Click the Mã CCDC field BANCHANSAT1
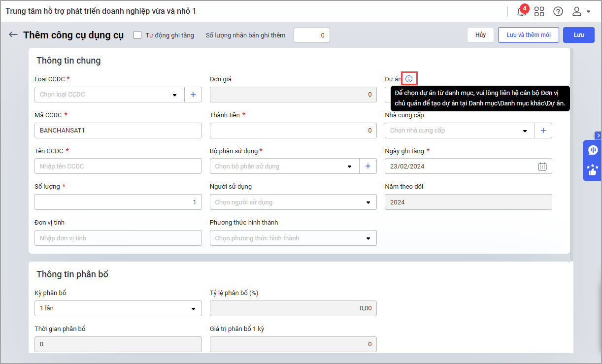The image size is (602, 364). pos(118,131)
